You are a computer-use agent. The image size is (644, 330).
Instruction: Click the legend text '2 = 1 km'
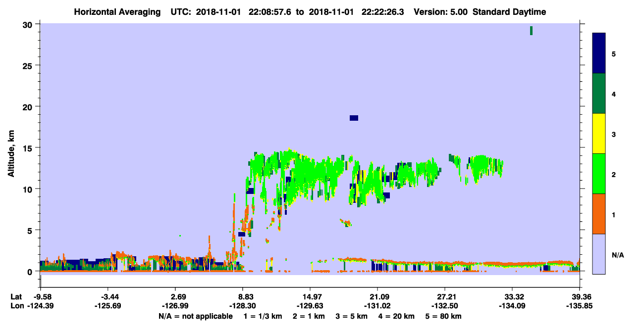pos(309,316)
